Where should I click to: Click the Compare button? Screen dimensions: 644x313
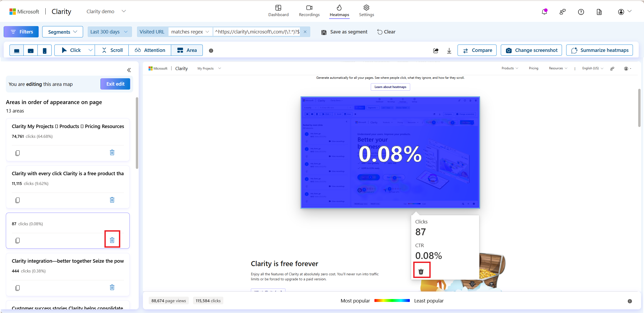coord(477,50)
